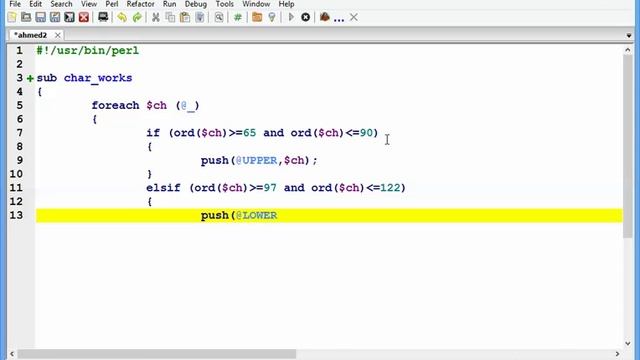The image size is (640, 360).
Task: Click the light bulb toolbar icon
Action: 272,17
